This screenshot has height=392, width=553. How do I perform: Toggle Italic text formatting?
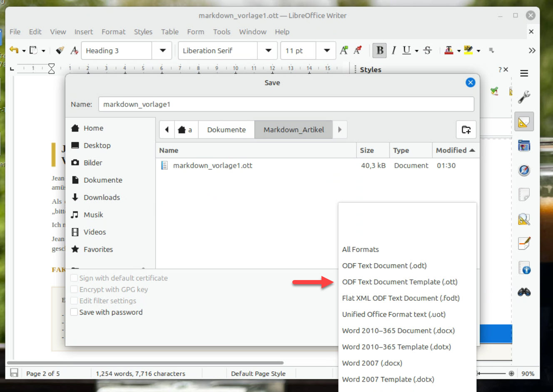[394, 50]
